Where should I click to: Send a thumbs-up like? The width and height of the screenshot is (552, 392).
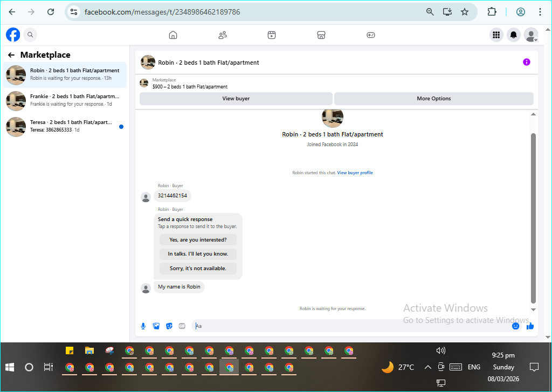click(x=530, y=326)
